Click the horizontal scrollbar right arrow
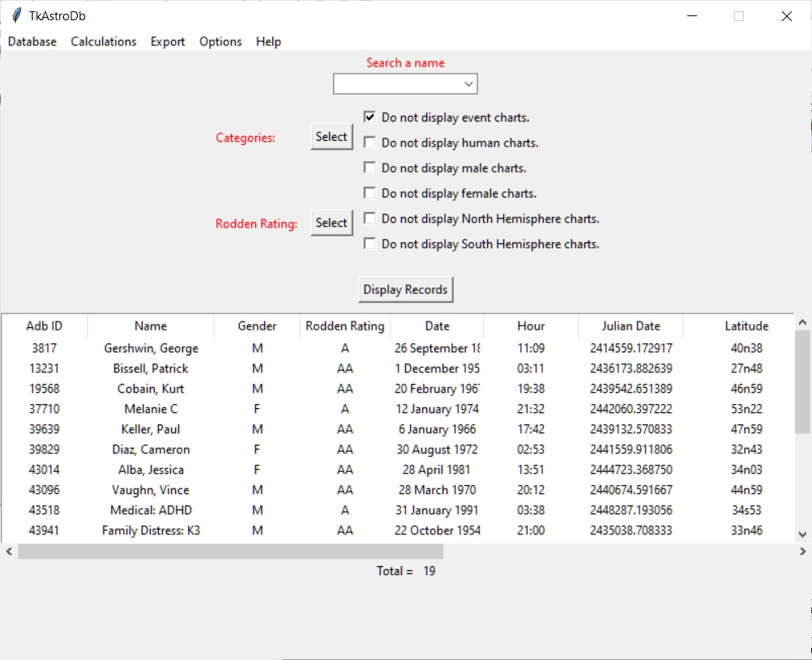812x660 pixels. coord(802,551)
